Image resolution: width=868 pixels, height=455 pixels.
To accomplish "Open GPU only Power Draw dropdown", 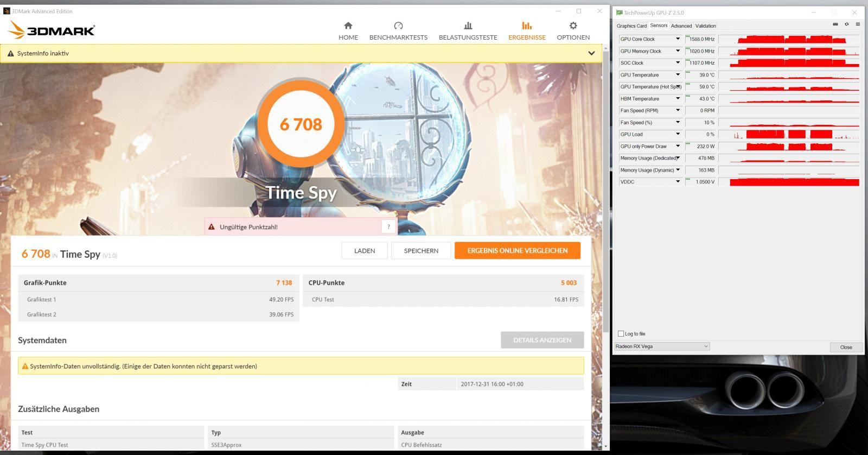I will click(x=678, y=146).
